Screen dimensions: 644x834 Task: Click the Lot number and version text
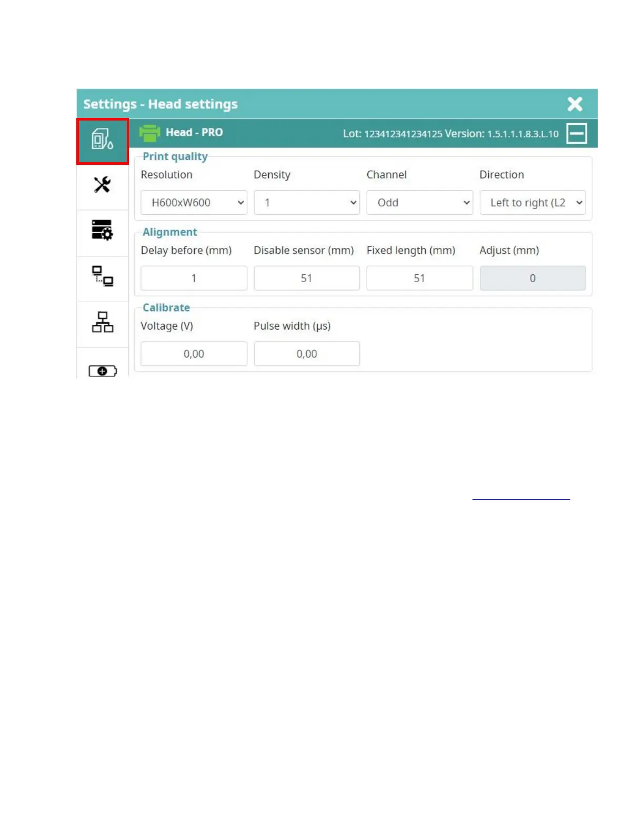[x=451, y=134]
